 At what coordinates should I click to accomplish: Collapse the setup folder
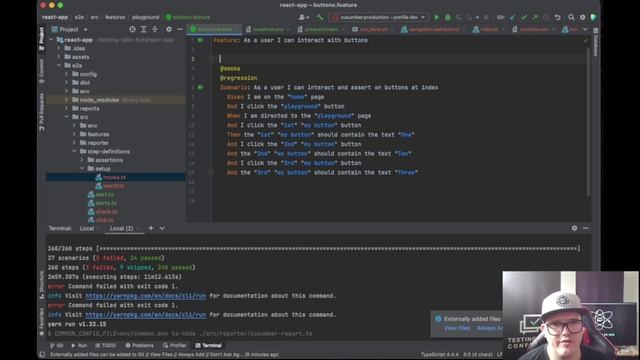82,169
